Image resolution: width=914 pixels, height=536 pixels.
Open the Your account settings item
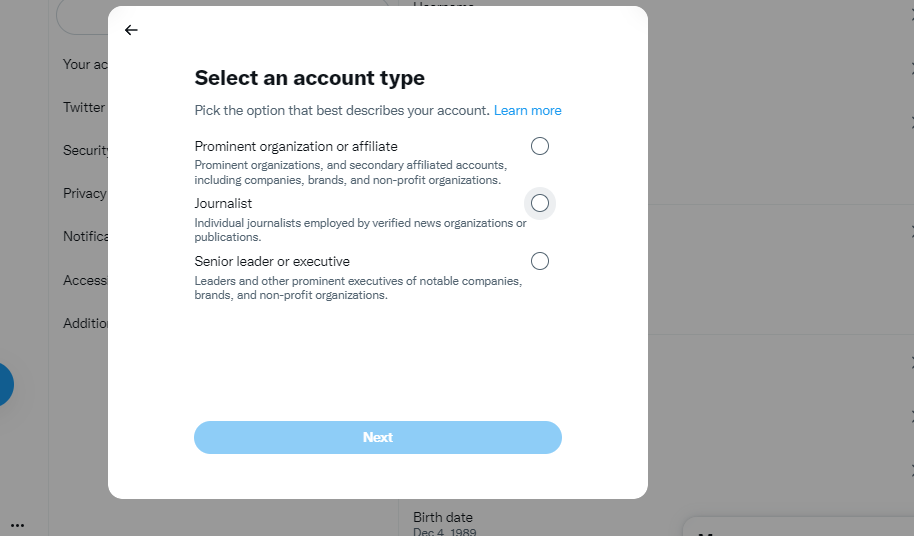[x=85, y=64]
